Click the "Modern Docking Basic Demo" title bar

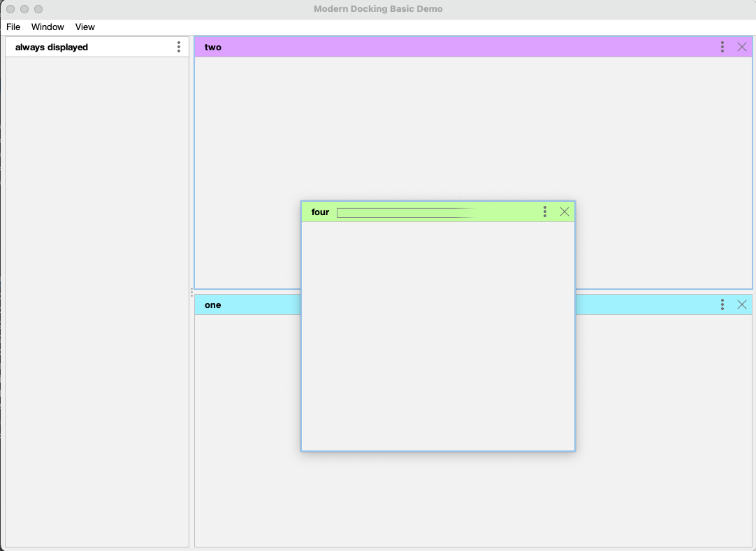click(377, 9)
